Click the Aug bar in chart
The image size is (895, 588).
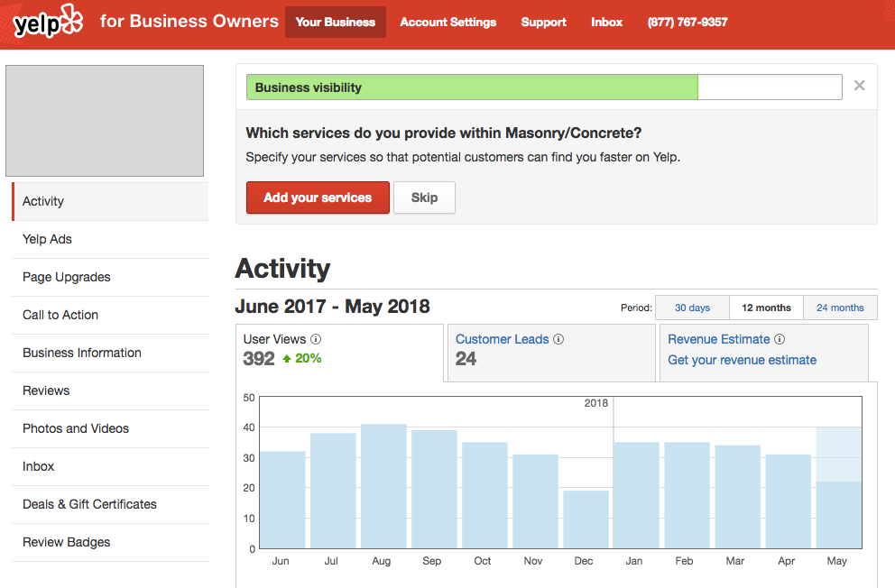pyautogui.click(x=383, y=486)
